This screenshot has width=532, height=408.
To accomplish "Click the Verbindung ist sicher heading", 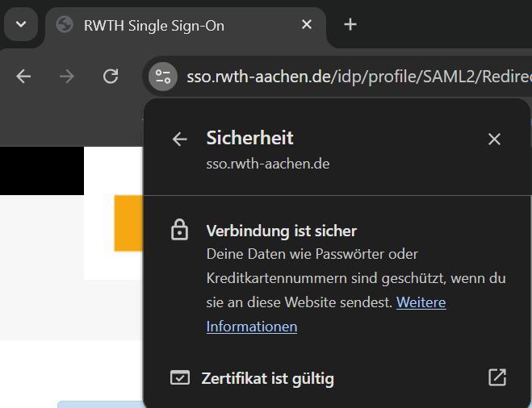I will tap(281, 231).
